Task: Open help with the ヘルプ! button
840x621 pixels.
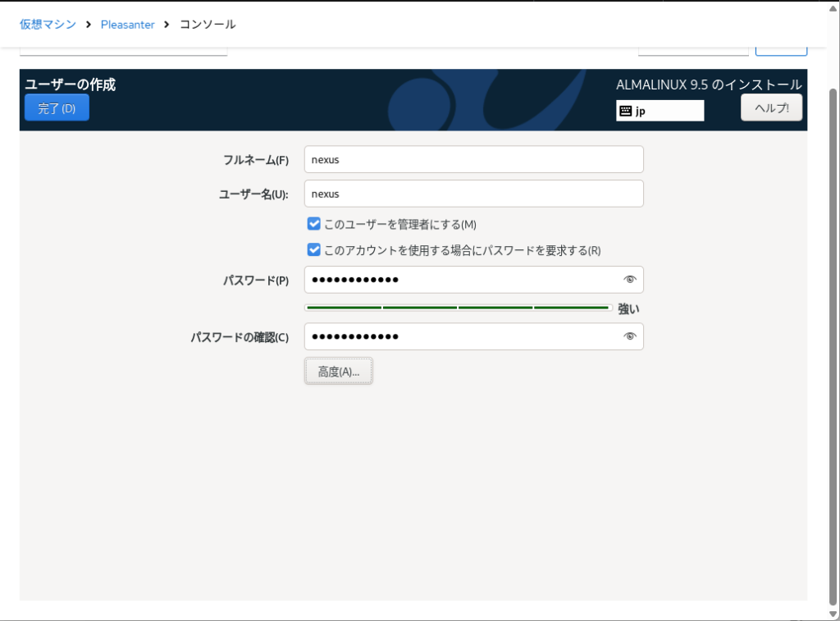Action: (771, 107)
